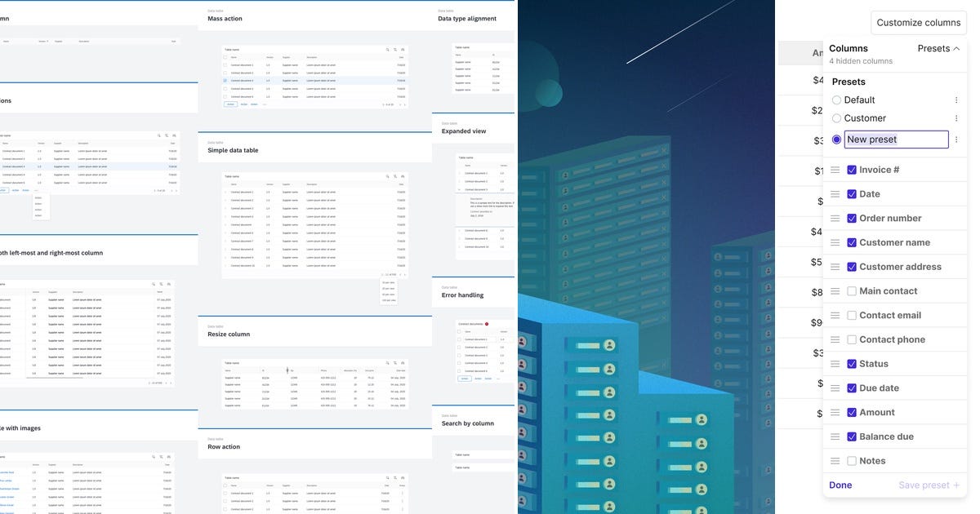Click the 'Row action' heading
Screen dimensions: 980x514
[224, 446]
